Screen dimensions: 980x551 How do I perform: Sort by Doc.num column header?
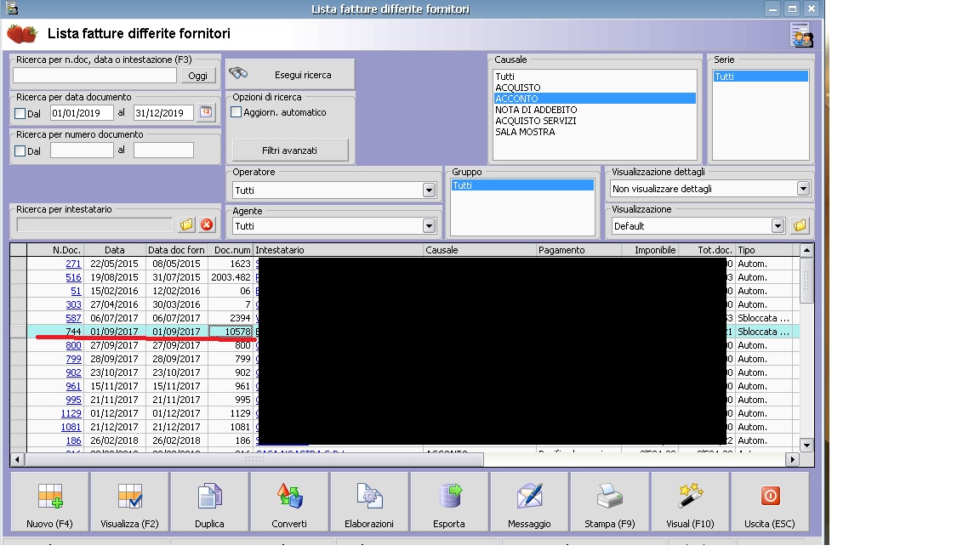(x=231, y=250)
